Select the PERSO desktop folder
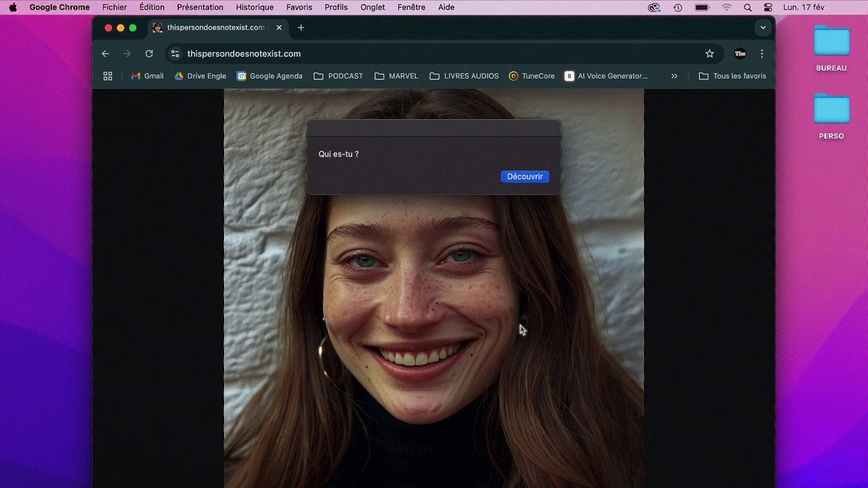This screenshot has width=868, height=488. pyautogui.click(x=831, y=117)
